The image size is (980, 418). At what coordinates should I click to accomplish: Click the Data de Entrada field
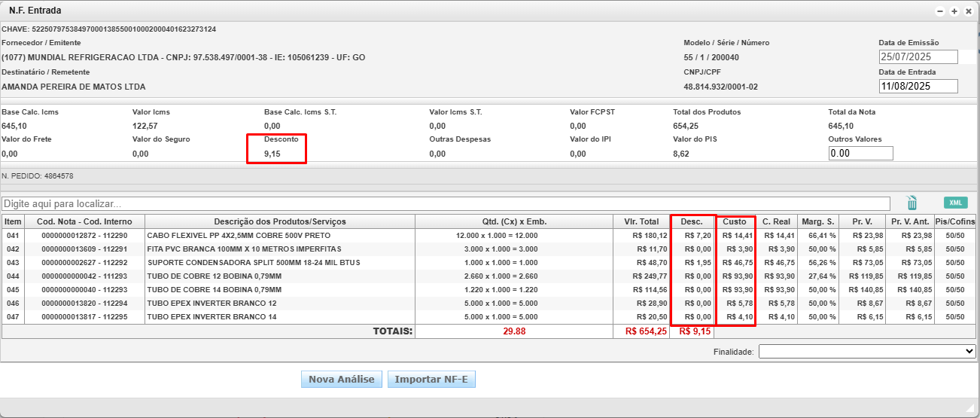point(918,87)
